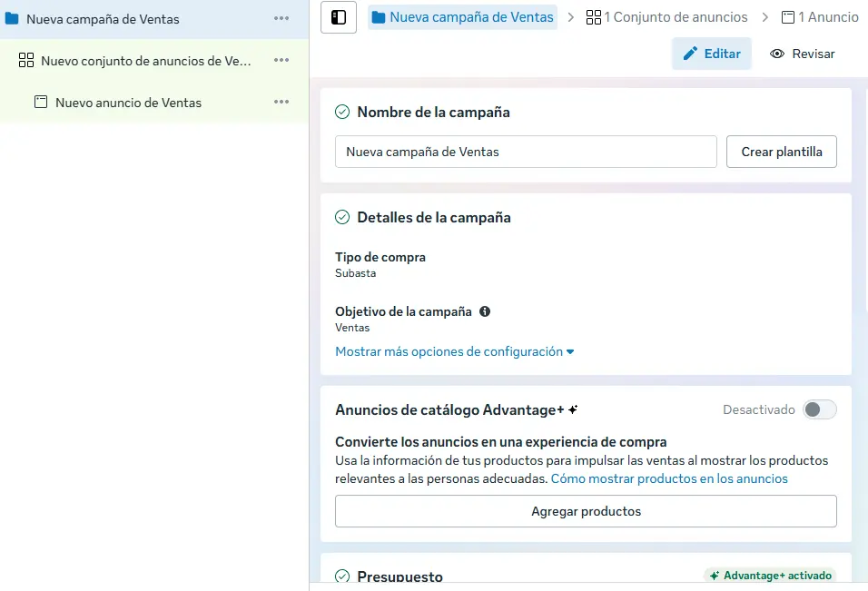Click the info icon beside Objetivo de la campaña

tap(485, 311)
